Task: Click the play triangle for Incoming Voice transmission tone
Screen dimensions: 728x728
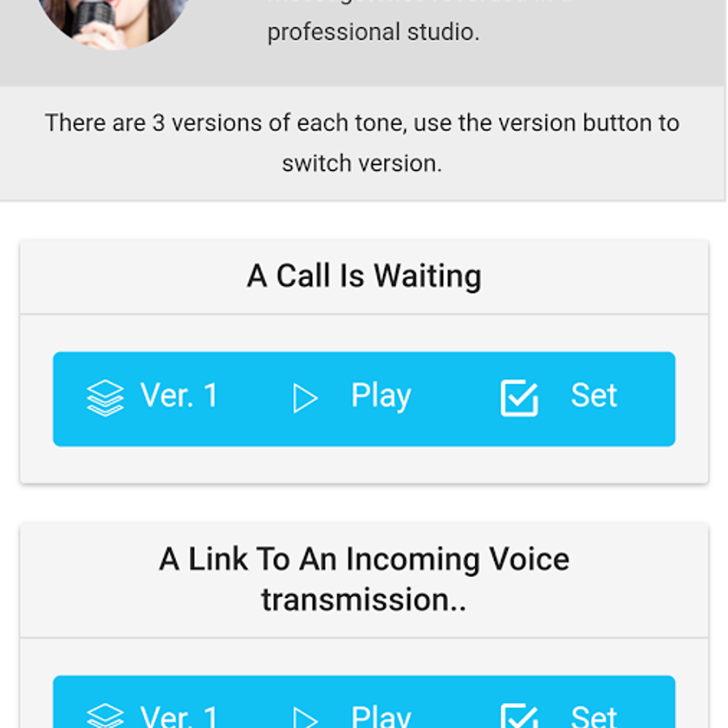Action: coord(305,718)
